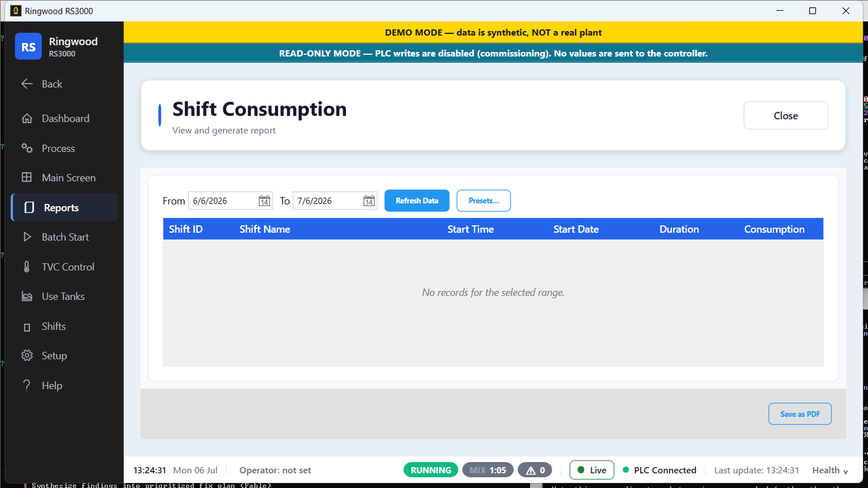Screen dimensions: 868x488
Task: Click the Shift ID column header
Action: 186,229
